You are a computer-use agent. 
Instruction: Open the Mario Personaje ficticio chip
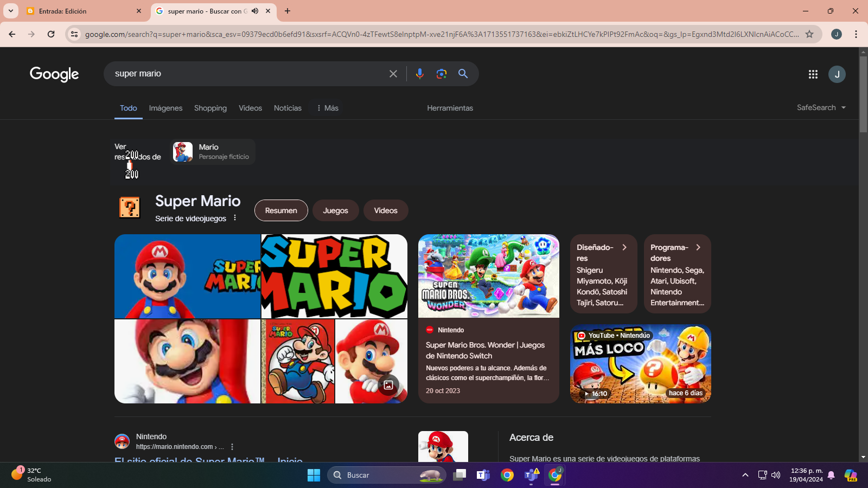[x=213, y=152]
